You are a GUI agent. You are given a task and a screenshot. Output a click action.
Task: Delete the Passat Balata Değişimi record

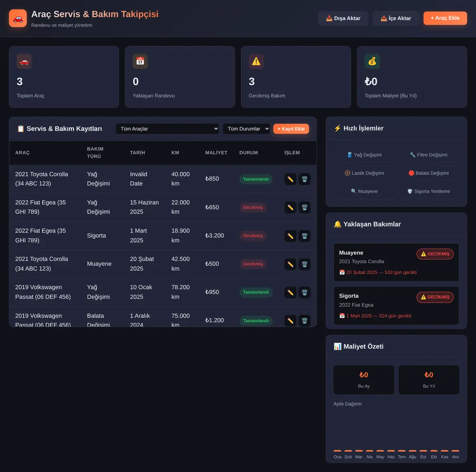(305, 321)
